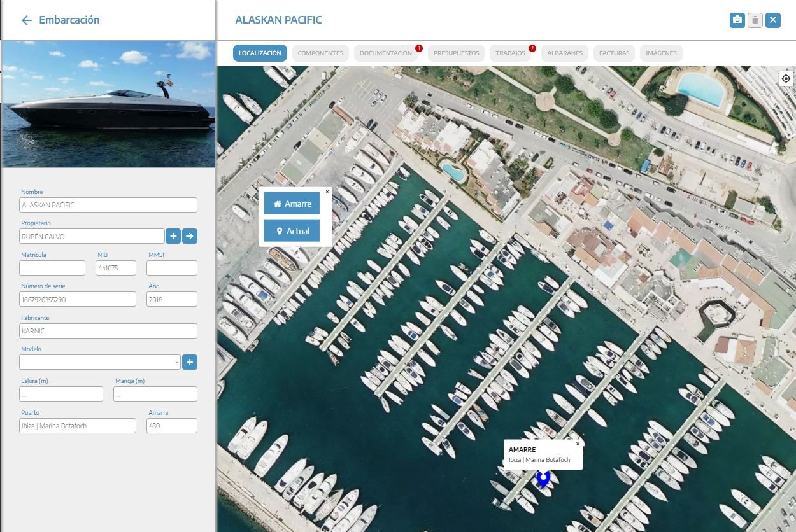Switch to the Documentación tab

click(385, 53)
